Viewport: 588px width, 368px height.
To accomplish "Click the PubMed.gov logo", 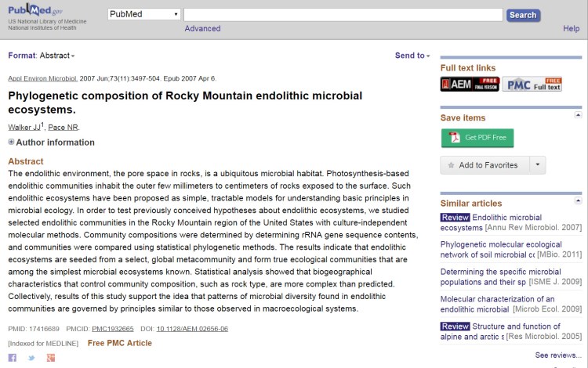I will pyautogui.click(x=41, y=13).
